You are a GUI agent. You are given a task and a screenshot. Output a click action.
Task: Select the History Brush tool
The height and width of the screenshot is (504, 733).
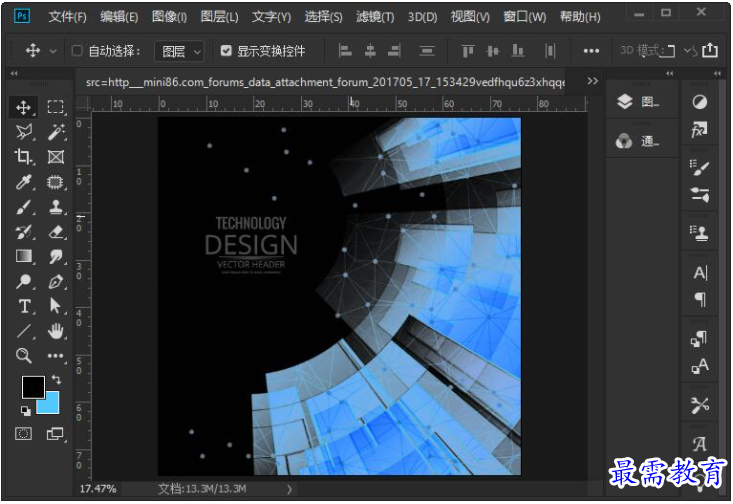click(x=23, y=231)
